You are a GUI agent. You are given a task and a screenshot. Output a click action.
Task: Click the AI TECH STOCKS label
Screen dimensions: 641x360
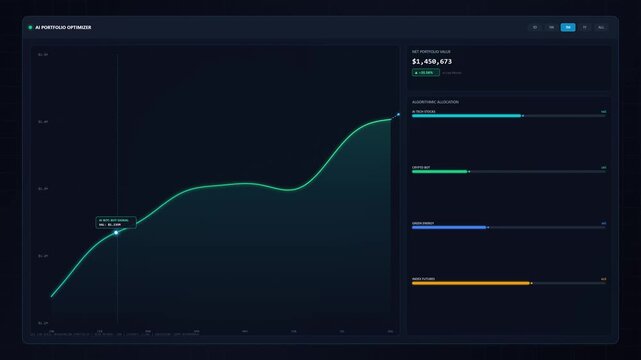(424, 112)
